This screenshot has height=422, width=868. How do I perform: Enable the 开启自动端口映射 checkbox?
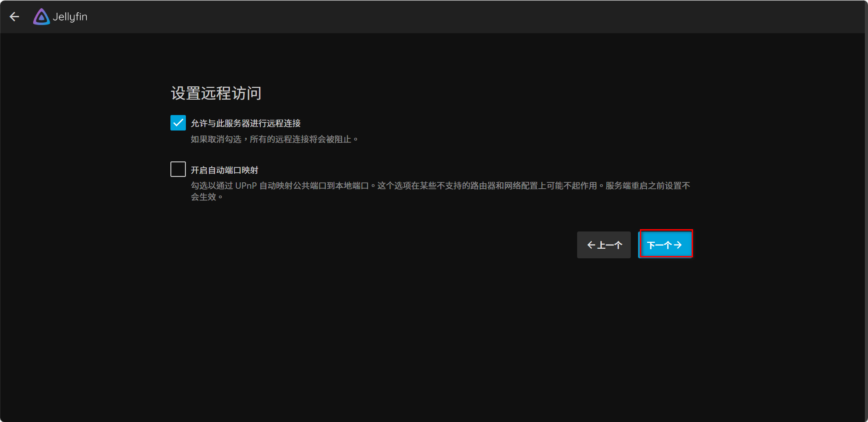[x=178, y=169]
